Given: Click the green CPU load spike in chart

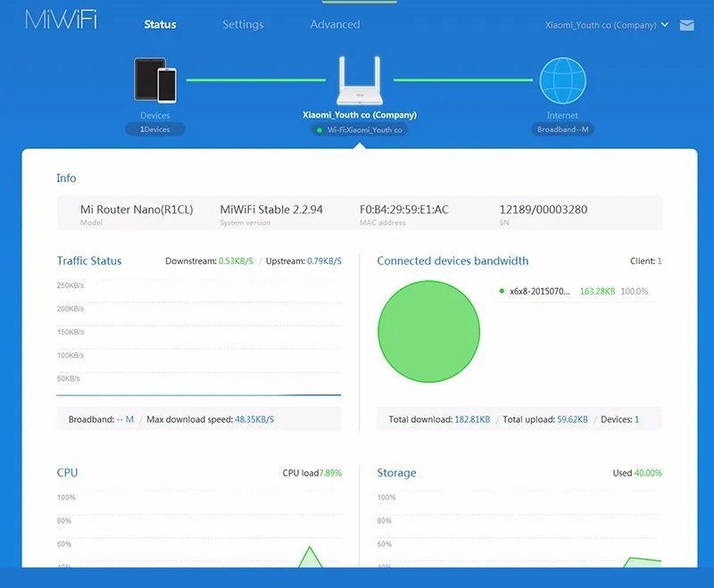Looking at the screenshot, I should (310, 557).
